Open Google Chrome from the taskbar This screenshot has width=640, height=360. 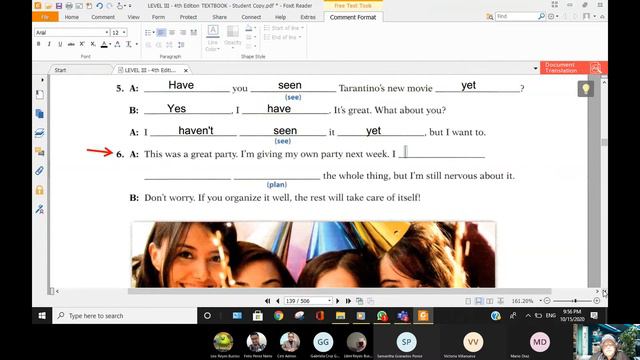[x=278, y=316]
